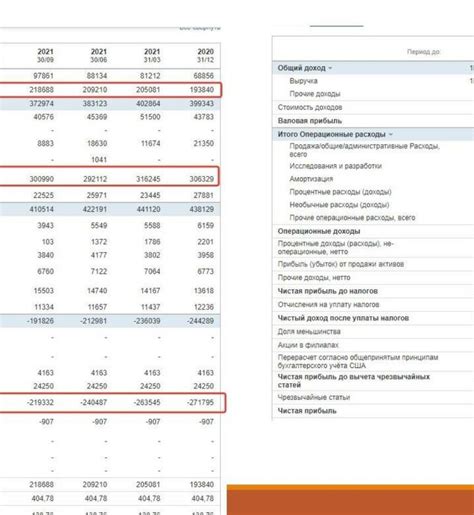Viewport: 474px width, 515px height.
Task: Collapse the Итого Операционные расходы arrow
Action: [391, 134]
